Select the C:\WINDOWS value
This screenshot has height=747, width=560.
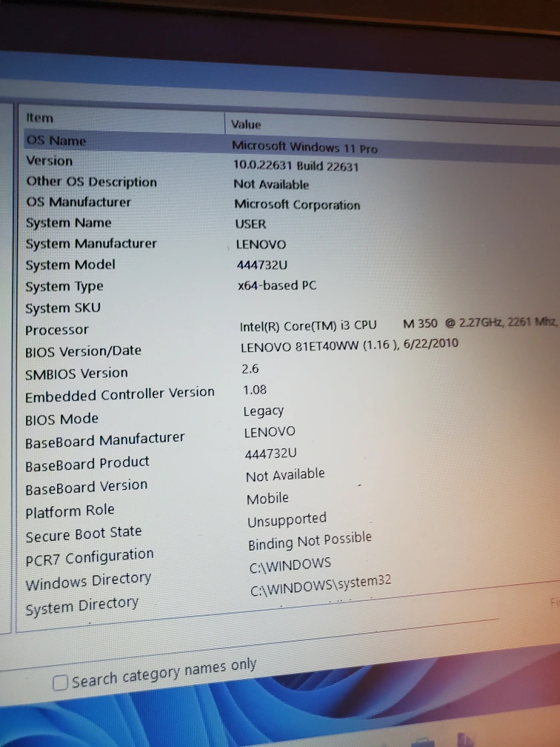tap(290, 565)
